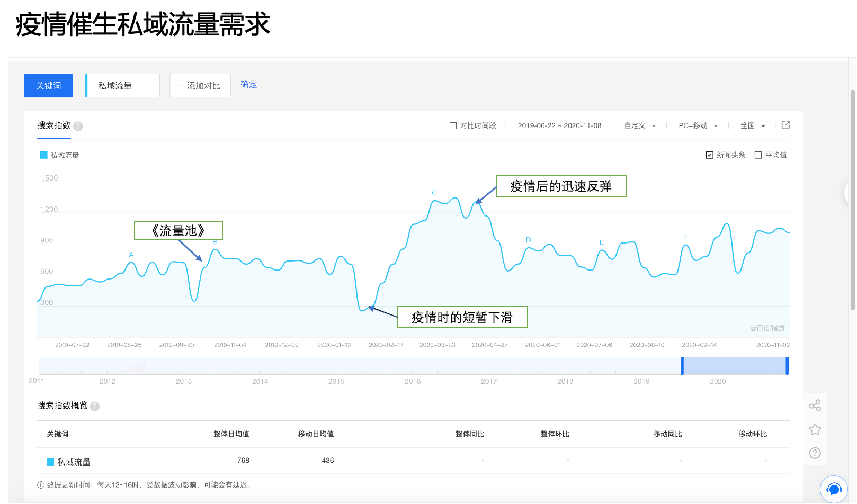Image resolution: width=857 pixels, height=504 pixels.
Task: Open the 自定义 time range dropdown
Action: tap(640, 126)
